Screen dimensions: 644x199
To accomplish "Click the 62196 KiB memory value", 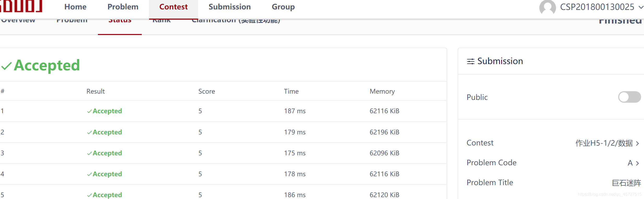I will 385,132.
